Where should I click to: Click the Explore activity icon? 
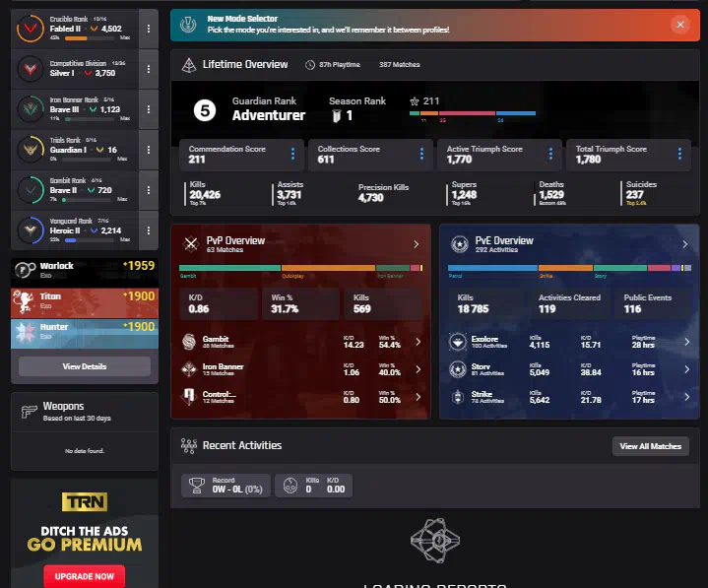click(x=458, y=342)
